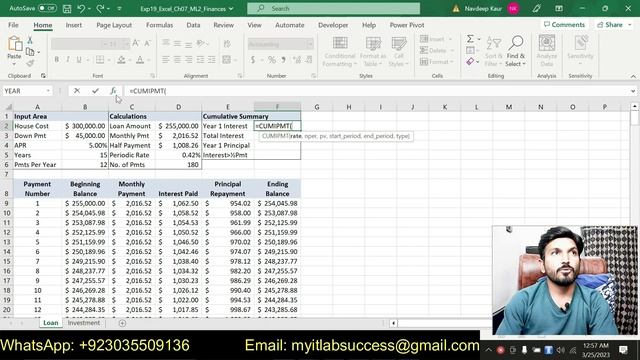Expand the formula bar chevron
The image size is (640, 360).
(x=633, y=91)
